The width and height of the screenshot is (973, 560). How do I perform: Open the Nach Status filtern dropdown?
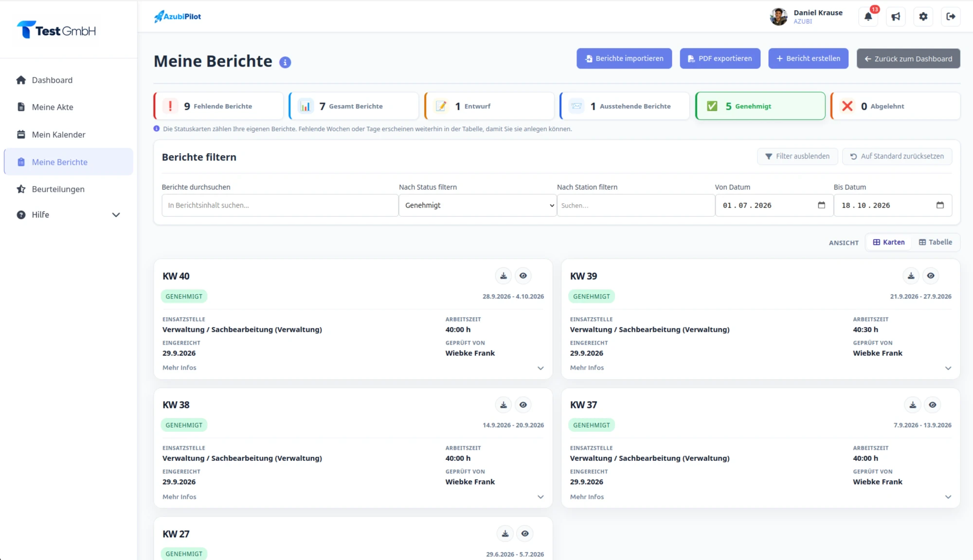[478, 205]
